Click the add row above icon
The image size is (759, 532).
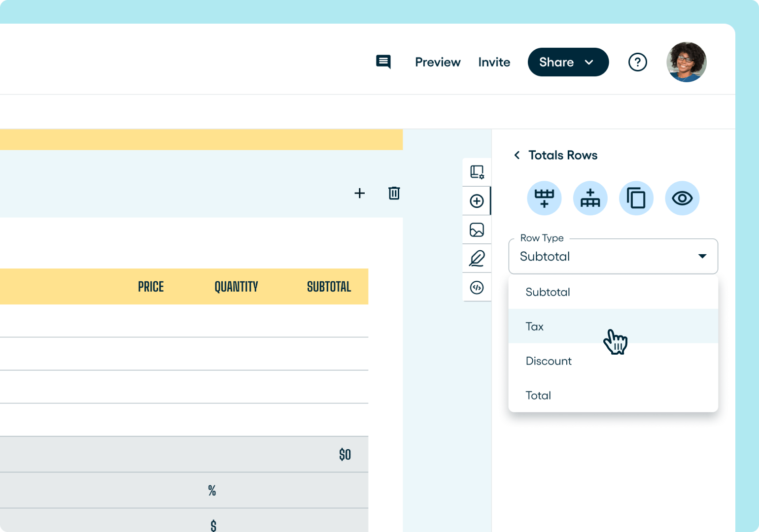pos(590,198)
